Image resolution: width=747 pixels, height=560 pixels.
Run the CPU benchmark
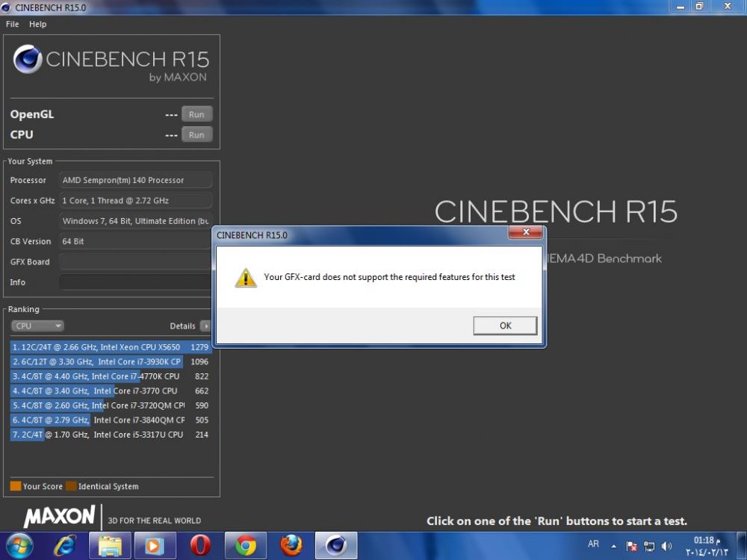coord(196,134)
